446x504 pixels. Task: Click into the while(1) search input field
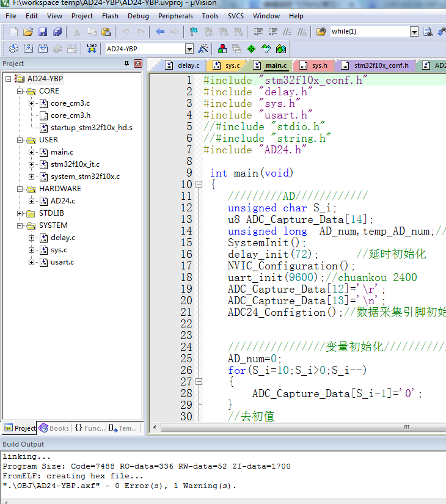[x=370, y=32]
